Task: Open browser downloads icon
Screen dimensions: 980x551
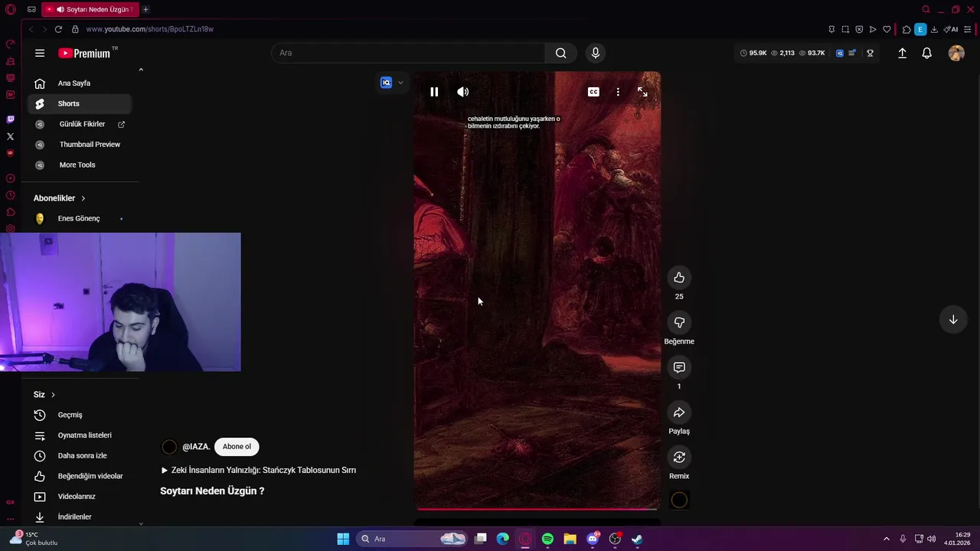Action: pos(934,29)
